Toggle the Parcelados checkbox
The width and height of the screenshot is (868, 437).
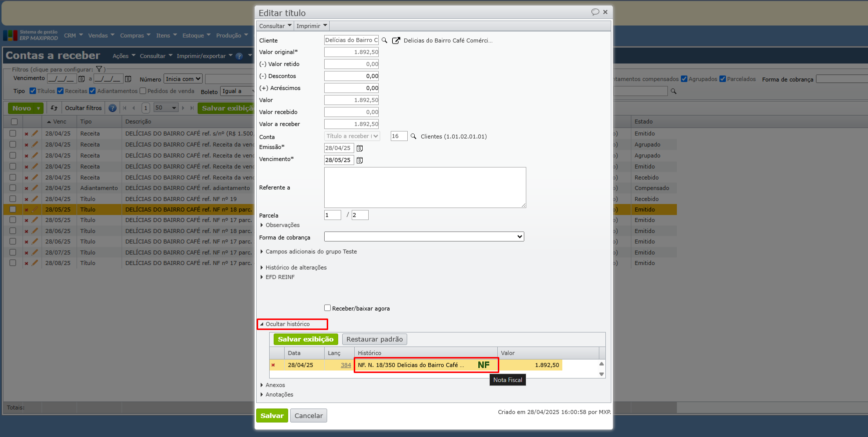coord(722,79)
